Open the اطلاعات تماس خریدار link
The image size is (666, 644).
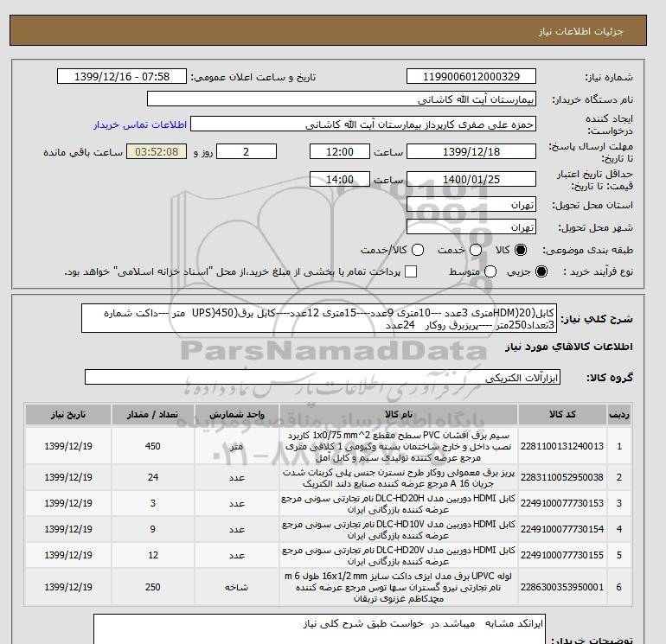pos(140,124)
